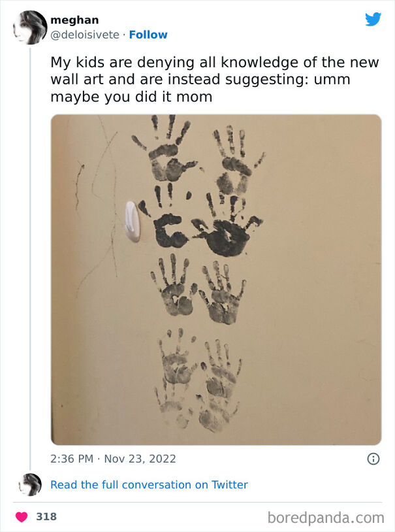Click the "2:36 PM" time of the tweet
Image resolution: width=395 pixels, height=532 pixels.
point(72,459)
